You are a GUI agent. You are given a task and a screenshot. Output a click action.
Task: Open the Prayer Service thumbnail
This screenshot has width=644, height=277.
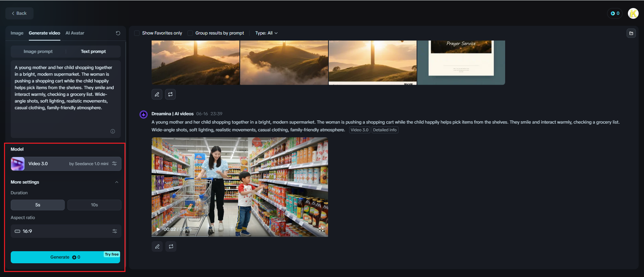click(461, 63)
